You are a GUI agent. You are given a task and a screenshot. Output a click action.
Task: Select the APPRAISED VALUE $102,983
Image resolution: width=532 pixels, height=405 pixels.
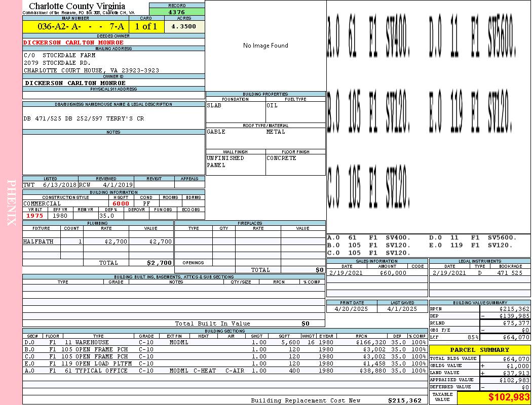click(x=514, y=380)
